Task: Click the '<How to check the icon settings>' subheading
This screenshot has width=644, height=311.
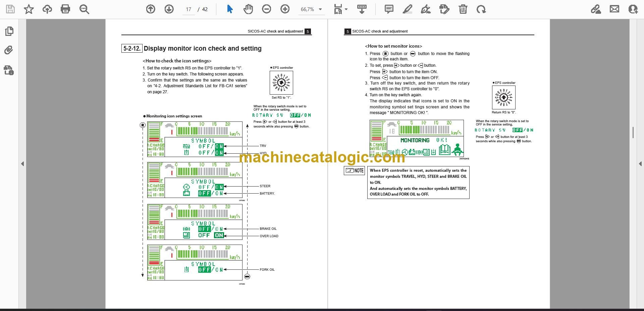Action: pos(177,61)
